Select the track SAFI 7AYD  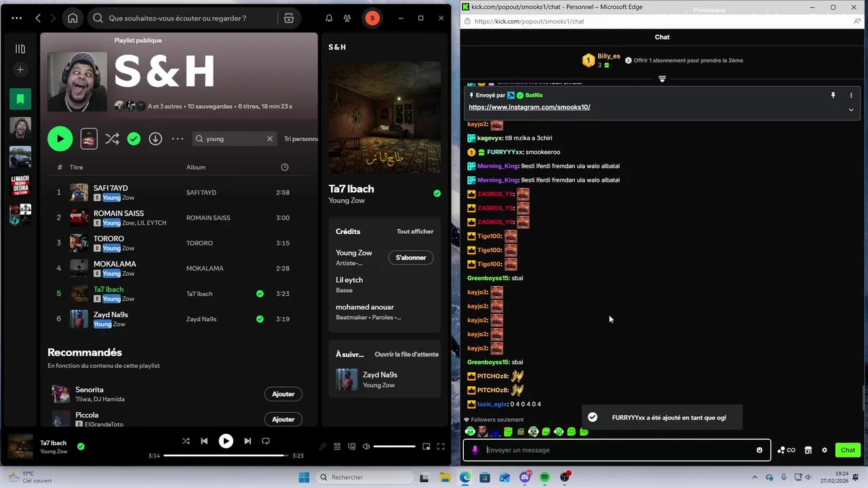[111, 188]
